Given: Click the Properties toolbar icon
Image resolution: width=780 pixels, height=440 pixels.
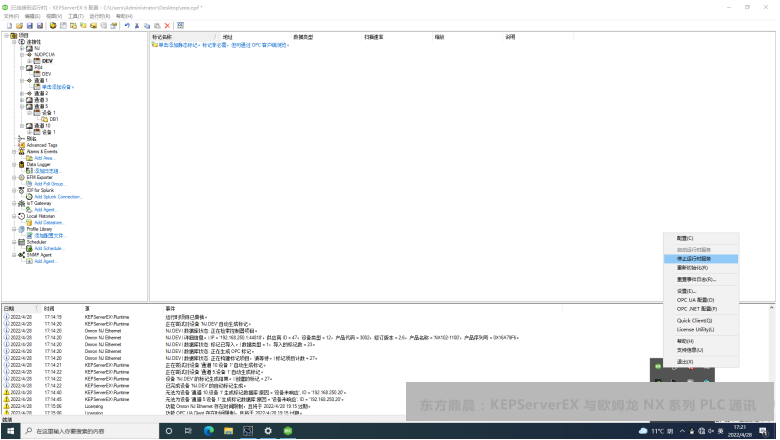Looking at the screenshot, I should point(113,25).
